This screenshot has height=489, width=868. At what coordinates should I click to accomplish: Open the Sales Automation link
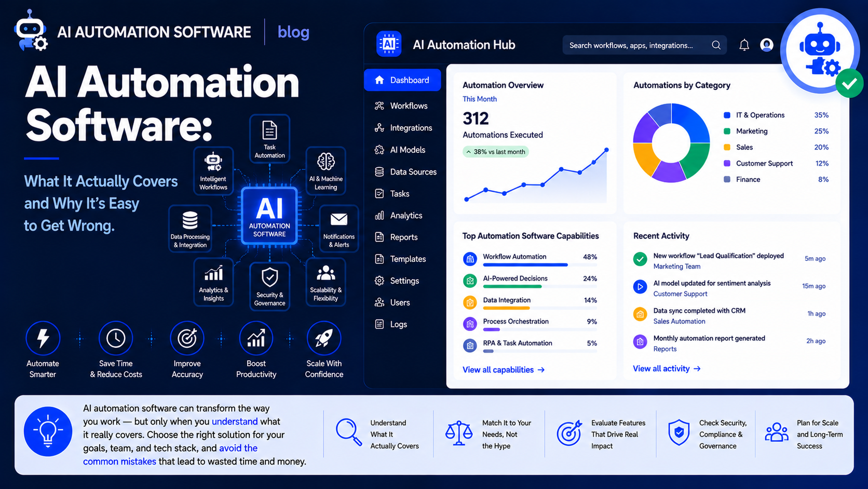(679, 321)
